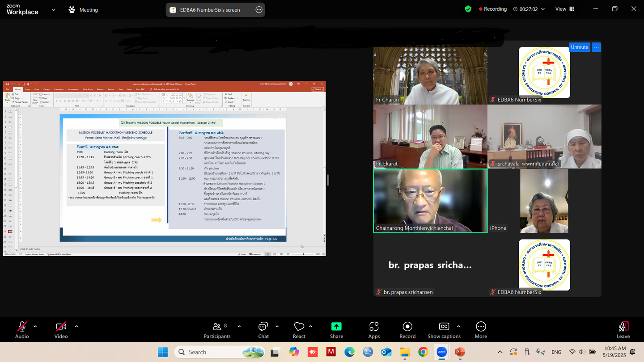644x362 pixels.
Task: Expand video options caret
Action: (x=76, y=326)
